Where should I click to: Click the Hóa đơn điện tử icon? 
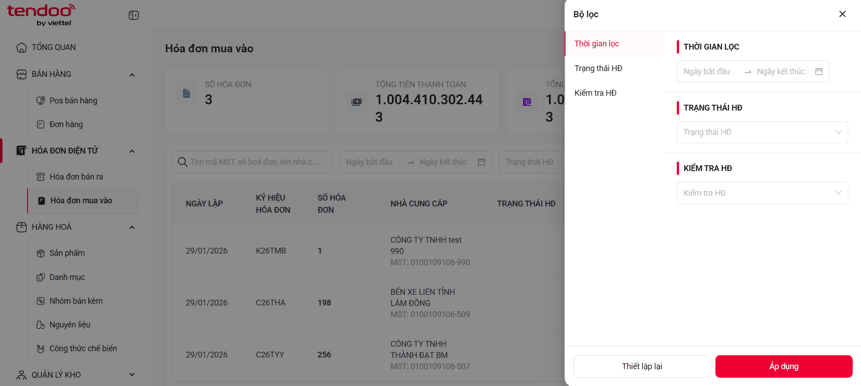pyautogui.click(x=21, y=150)
